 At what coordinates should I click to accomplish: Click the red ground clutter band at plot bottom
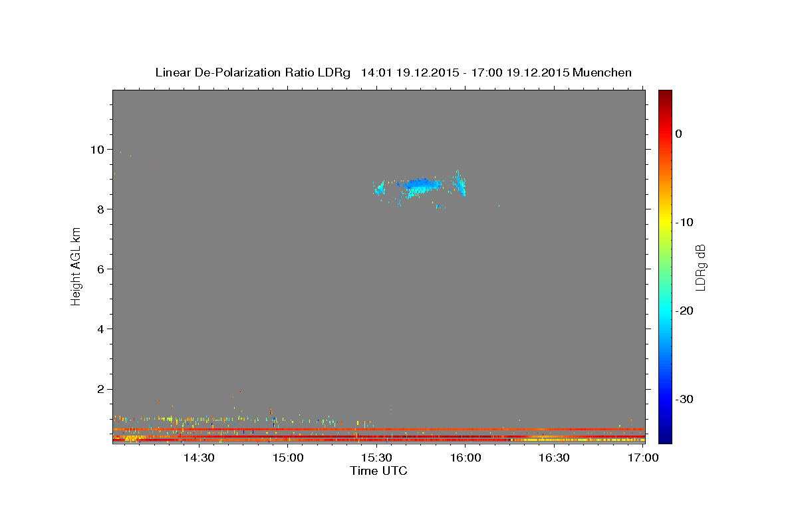(x=378, y=440)
